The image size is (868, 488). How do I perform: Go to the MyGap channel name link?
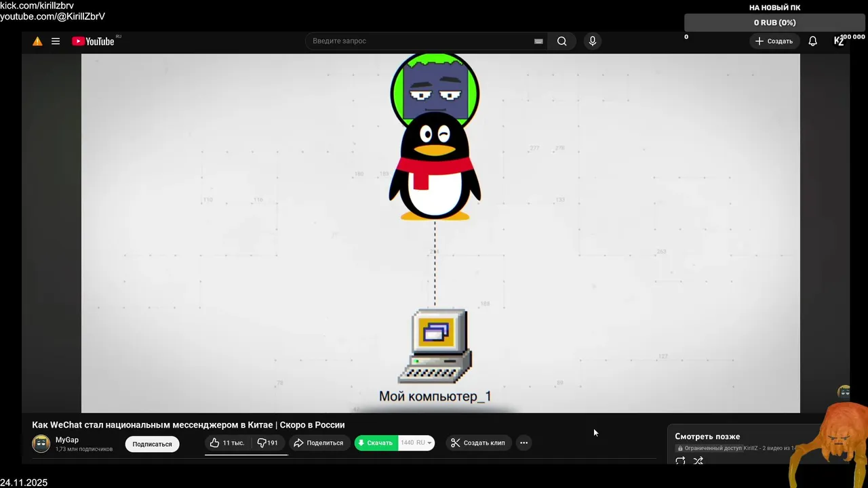[x=67, y=440]
